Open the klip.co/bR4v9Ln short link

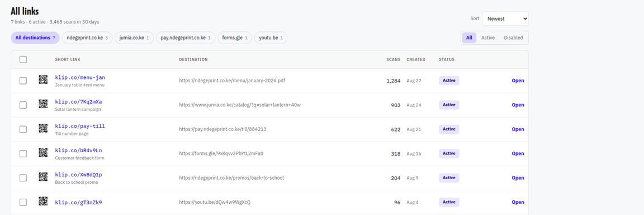coord(78,150)
